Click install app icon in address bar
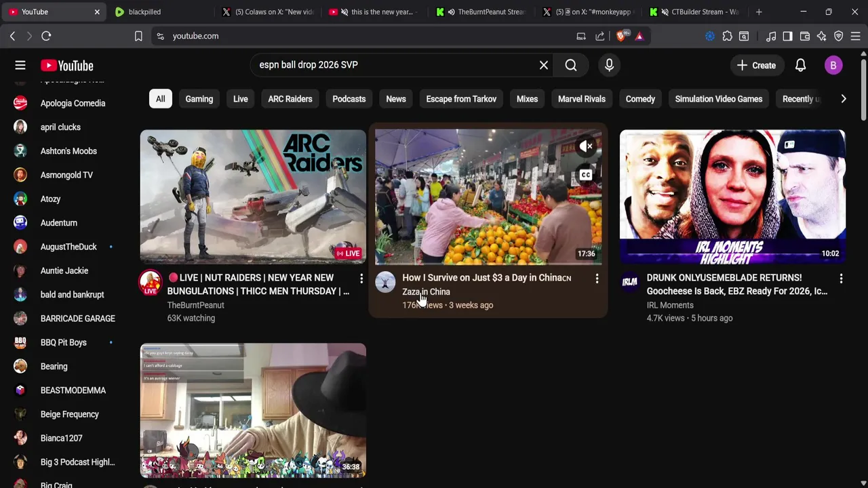The image size is (868, 488). point(581,36)
